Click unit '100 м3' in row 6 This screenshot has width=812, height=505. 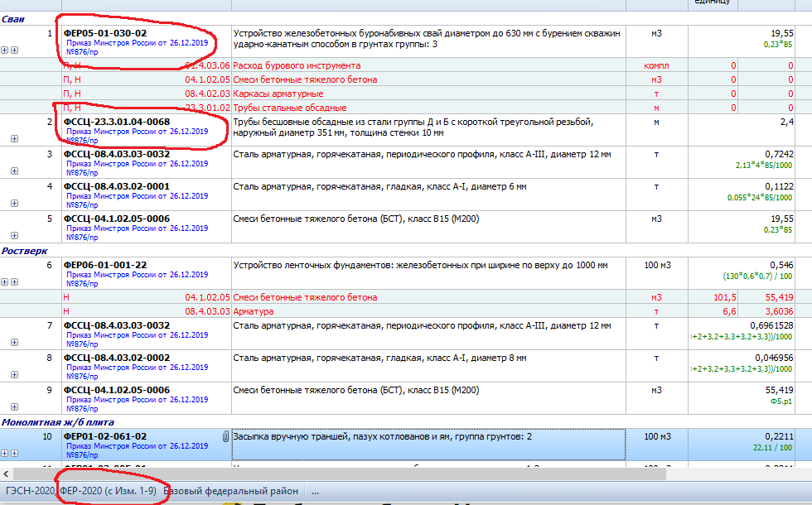point(657,265)
